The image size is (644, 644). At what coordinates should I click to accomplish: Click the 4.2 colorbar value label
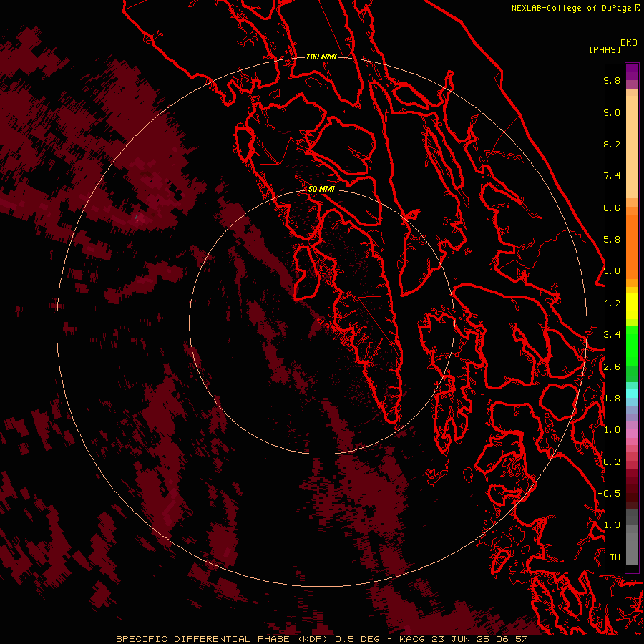(612, 303)
